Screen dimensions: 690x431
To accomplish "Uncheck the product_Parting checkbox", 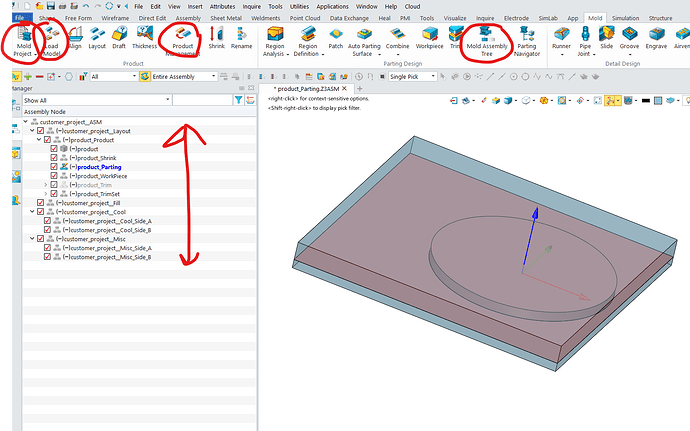I will point(54,167).
